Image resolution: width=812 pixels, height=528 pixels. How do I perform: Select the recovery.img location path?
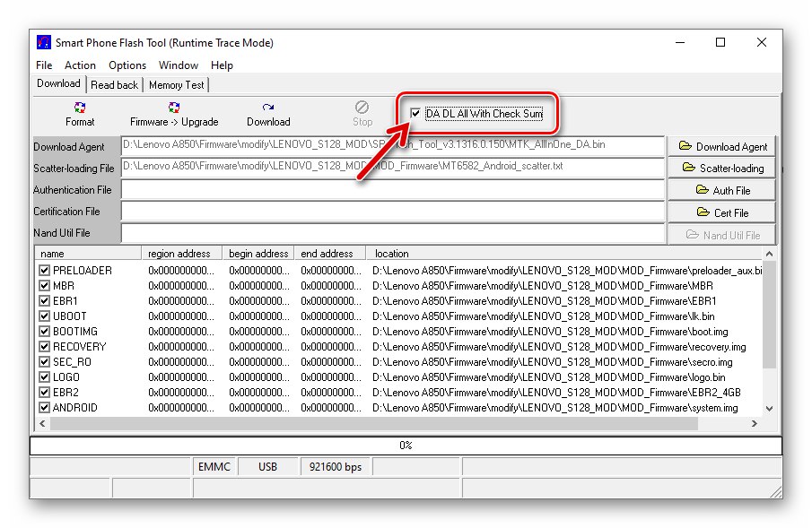[559, 347]
